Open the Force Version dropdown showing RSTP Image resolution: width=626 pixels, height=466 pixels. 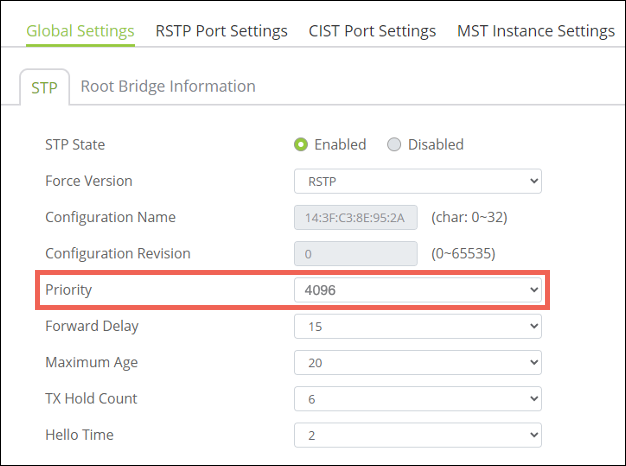point(417,181)
